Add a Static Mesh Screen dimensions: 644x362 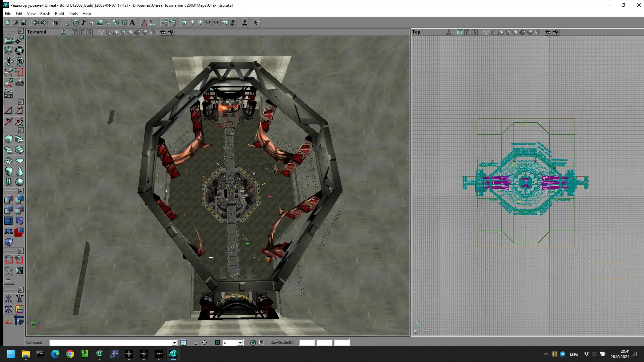(19, 221)
